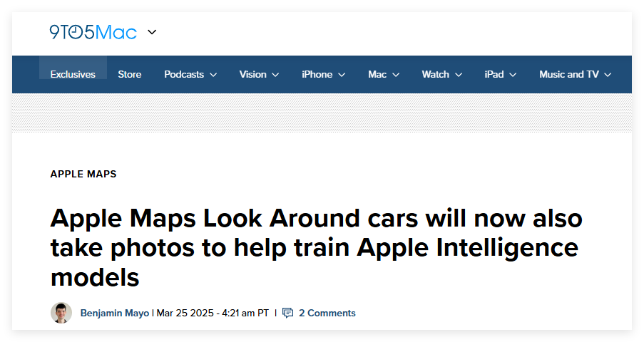Jump to the 2 Comments link
The width and height of the screenshot is (644, 342).
pyautogui.click(x=327, y=313)
